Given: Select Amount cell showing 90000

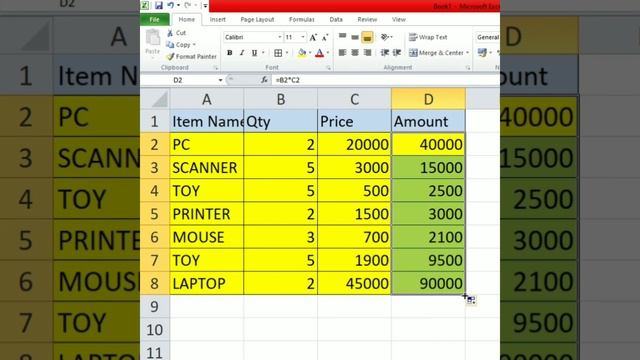Looking at the screenshot, I should click(x=428, y=283).
